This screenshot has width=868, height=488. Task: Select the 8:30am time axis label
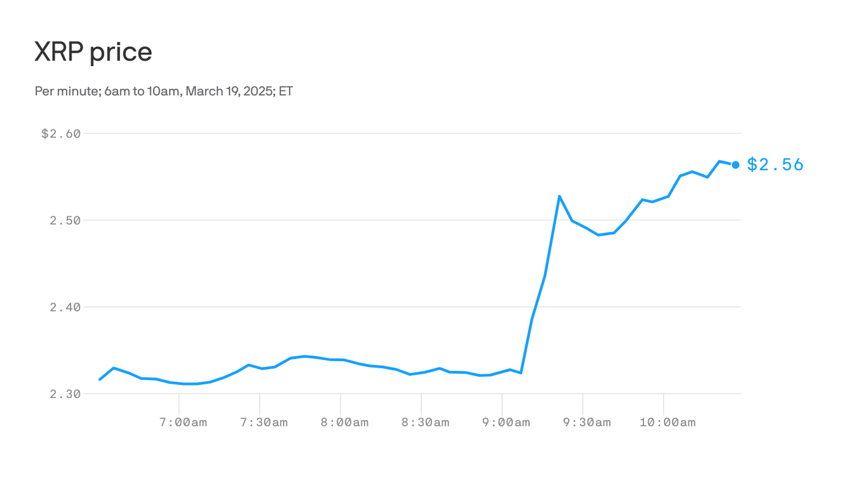424,423
